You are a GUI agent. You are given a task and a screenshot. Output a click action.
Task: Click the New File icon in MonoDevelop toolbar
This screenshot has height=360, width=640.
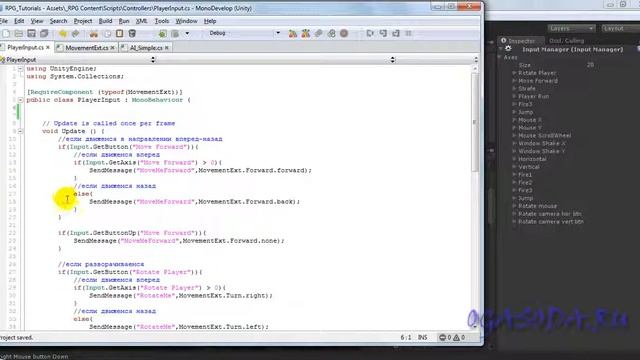(x=6, y=33)
